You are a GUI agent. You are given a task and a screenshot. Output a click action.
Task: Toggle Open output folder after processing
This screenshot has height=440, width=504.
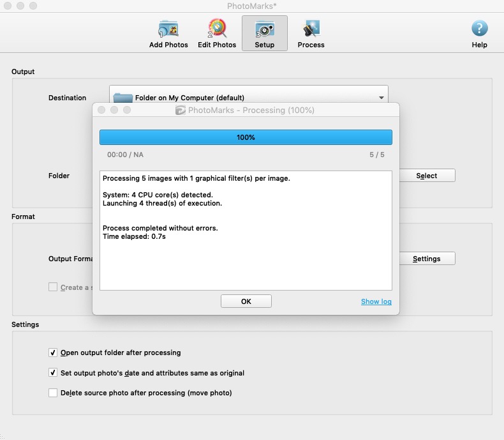pyautogui.click(x=53, y=353)
